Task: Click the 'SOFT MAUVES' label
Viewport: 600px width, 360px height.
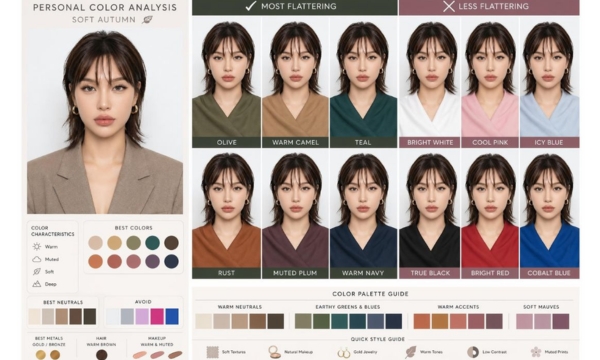Action: [x=541, y=307]
